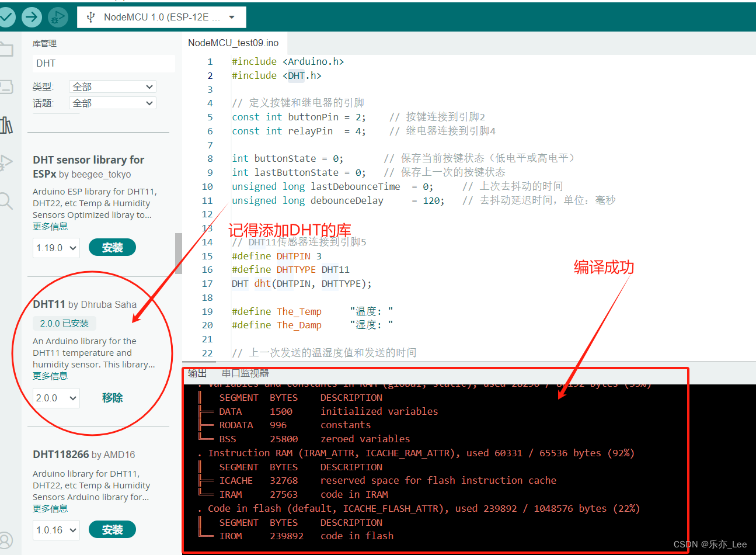Open 更多信息 for DHT11 by Dhruba Saha
This screenshot has height=555, width=756.
tap(50, 376)
